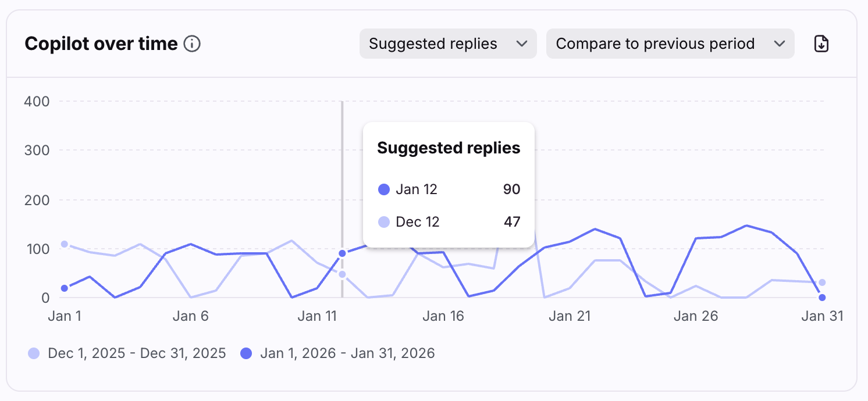Expand the Compare to previous period dropdown

[x=670, y=44]
